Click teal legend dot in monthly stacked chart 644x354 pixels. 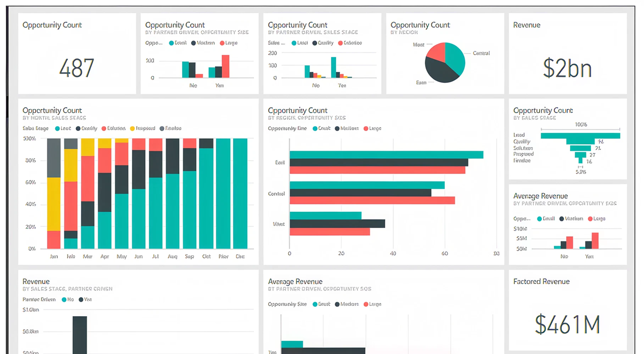(57, 128)
